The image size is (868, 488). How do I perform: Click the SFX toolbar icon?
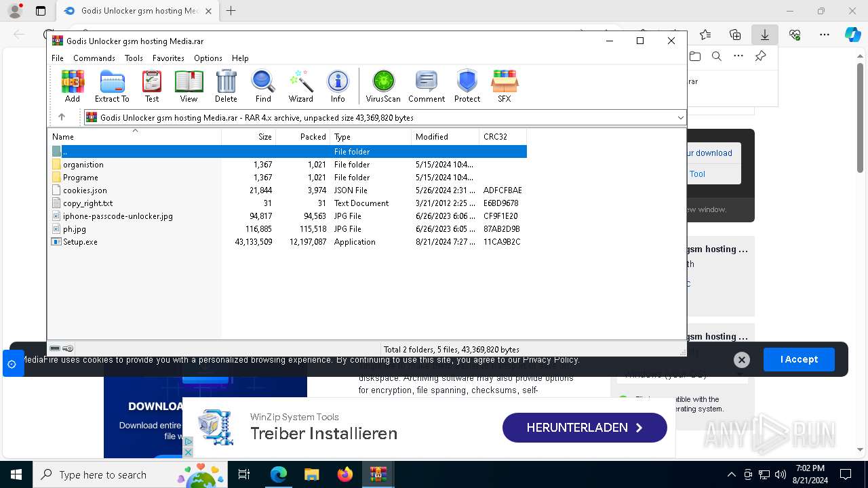point(504,86)
